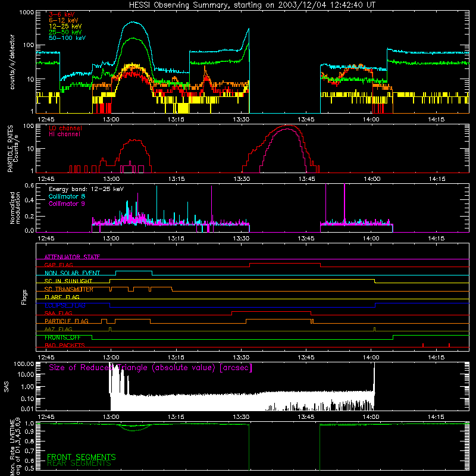Select the 6-12 keV legend label

coord(63,20)
